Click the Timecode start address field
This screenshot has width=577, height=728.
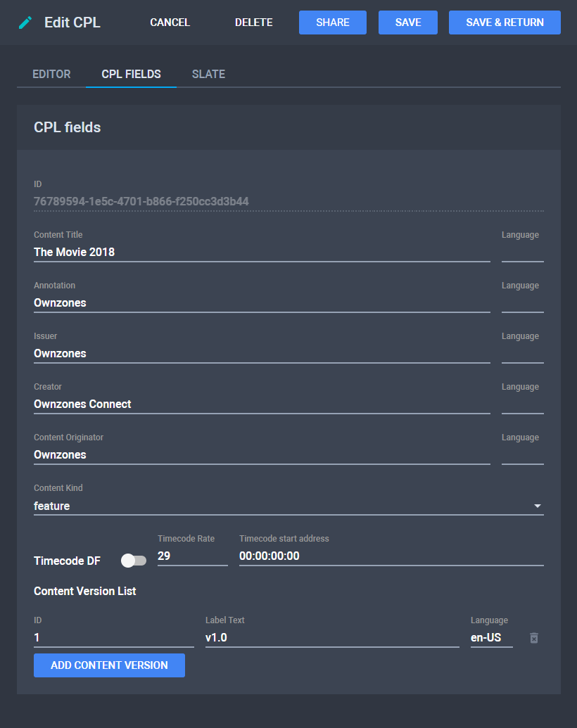[391, 556]
